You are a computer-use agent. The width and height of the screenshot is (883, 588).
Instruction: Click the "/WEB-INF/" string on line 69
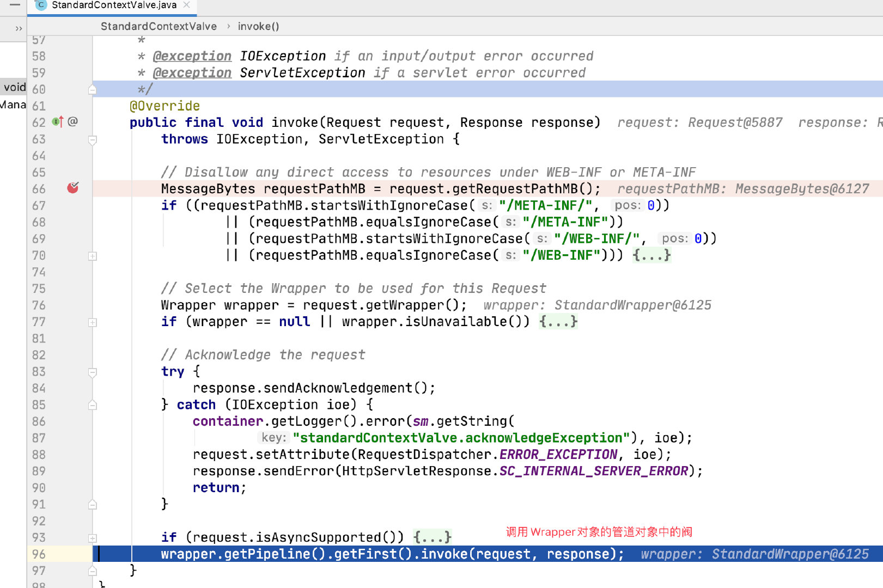click(597, 238)
